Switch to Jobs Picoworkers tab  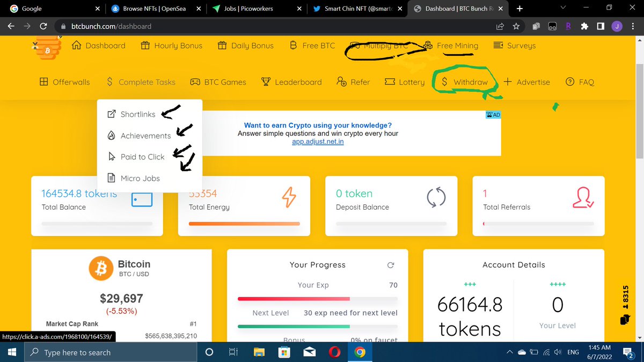click(257, 9)
